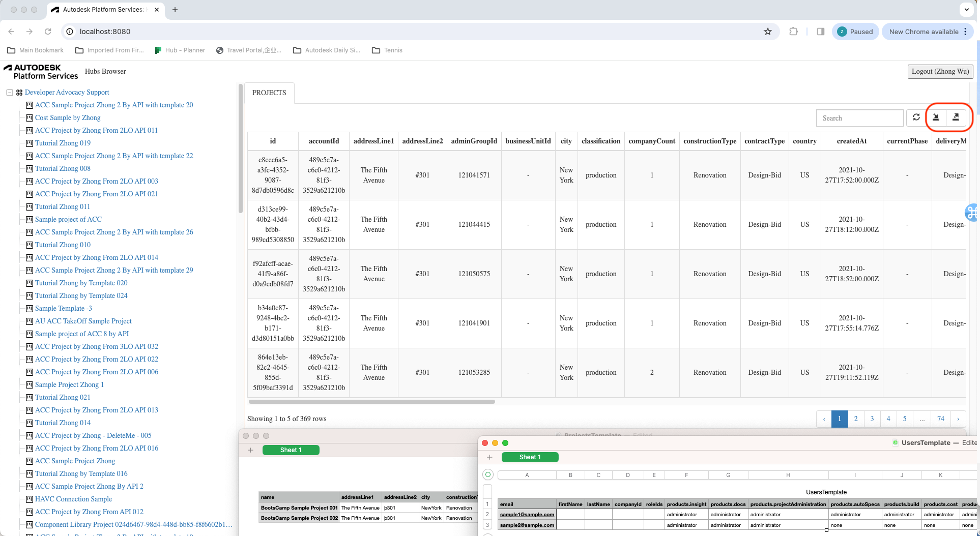This screenshot has width=980, height=536.
Task: Open the Main Bookmark folder
Action: pyautogui.click(x=36, y=50)
